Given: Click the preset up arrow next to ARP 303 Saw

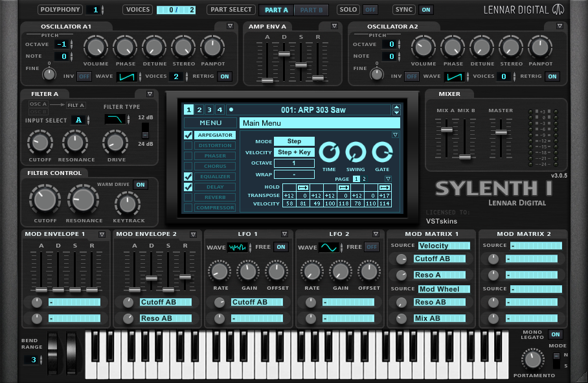Looking at the screenshot, I should point(396,107).
